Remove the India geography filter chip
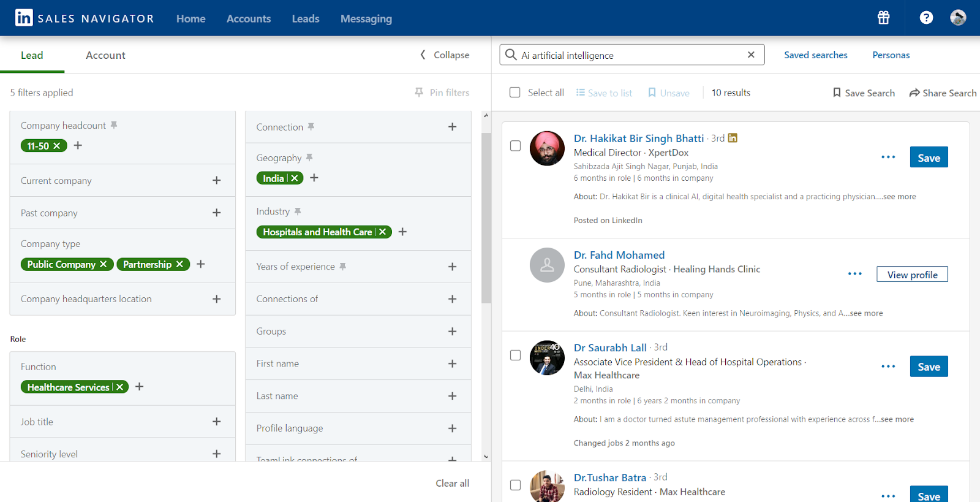The height and width of the screenshot is (502, 980). [x=295, y=178]
